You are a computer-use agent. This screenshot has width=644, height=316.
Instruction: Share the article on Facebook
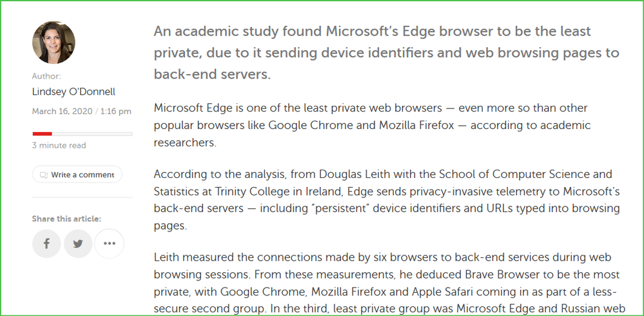(x=46, y=244)
